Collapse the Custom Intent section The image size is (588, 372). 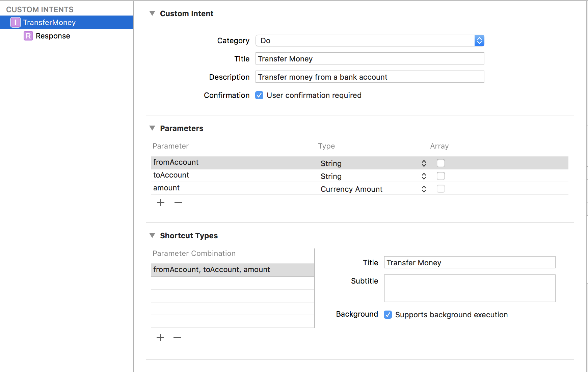pyautogui.click(x=152, y=14)
